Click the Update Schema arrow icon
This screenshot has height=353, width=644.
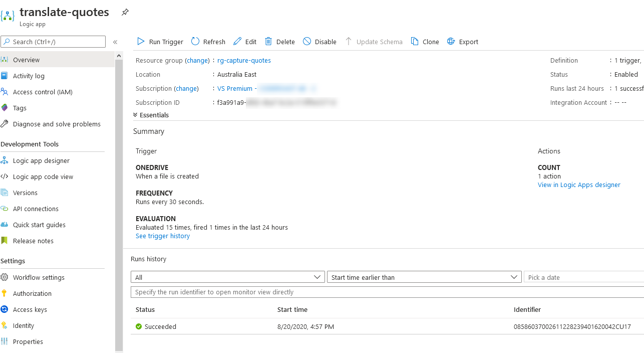click(x=349, y=42)
